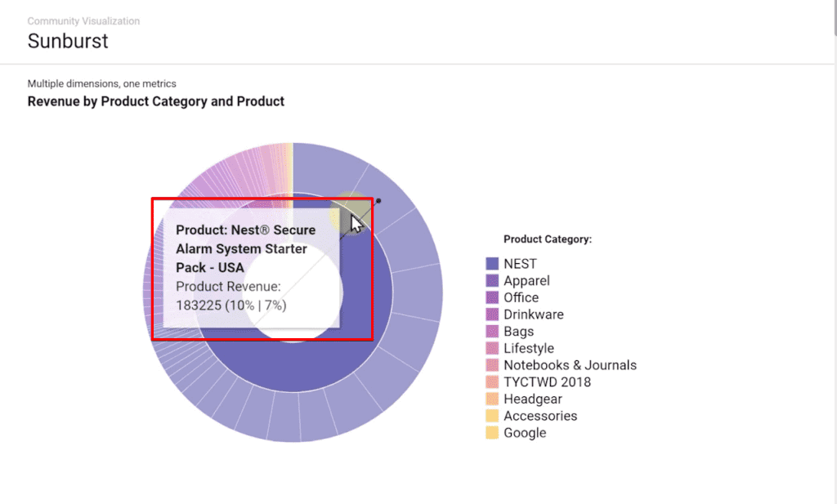This screenshot has width=837, height=504.
Task: Click the Office legend color square
Action: [491, 297]
